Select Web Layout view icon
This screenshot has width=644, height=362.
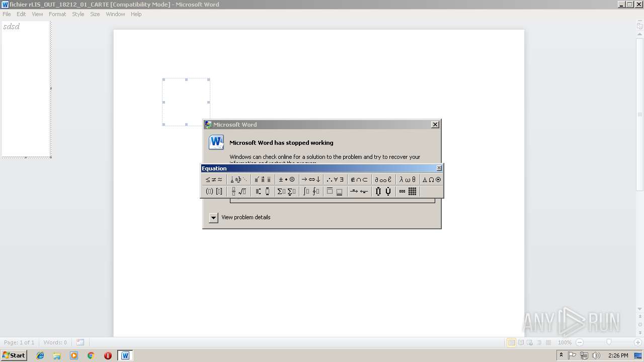(x=530, y=342)
